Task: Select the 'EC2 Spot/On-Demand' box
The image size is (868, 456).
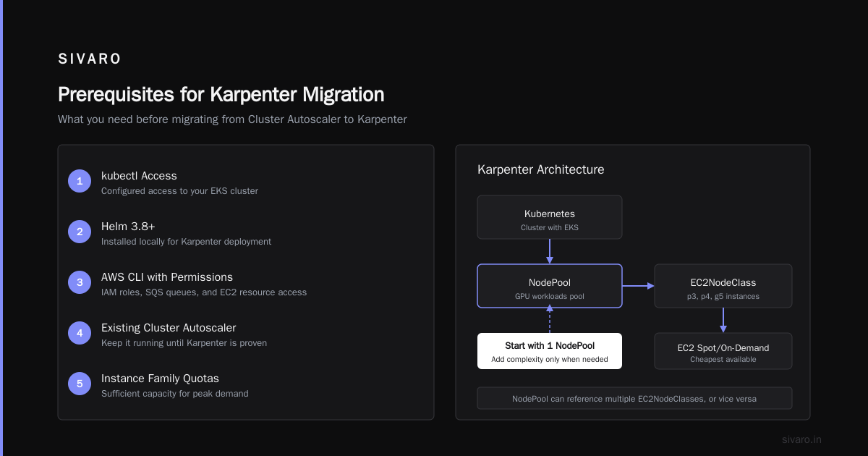Action: coord(723,351)
